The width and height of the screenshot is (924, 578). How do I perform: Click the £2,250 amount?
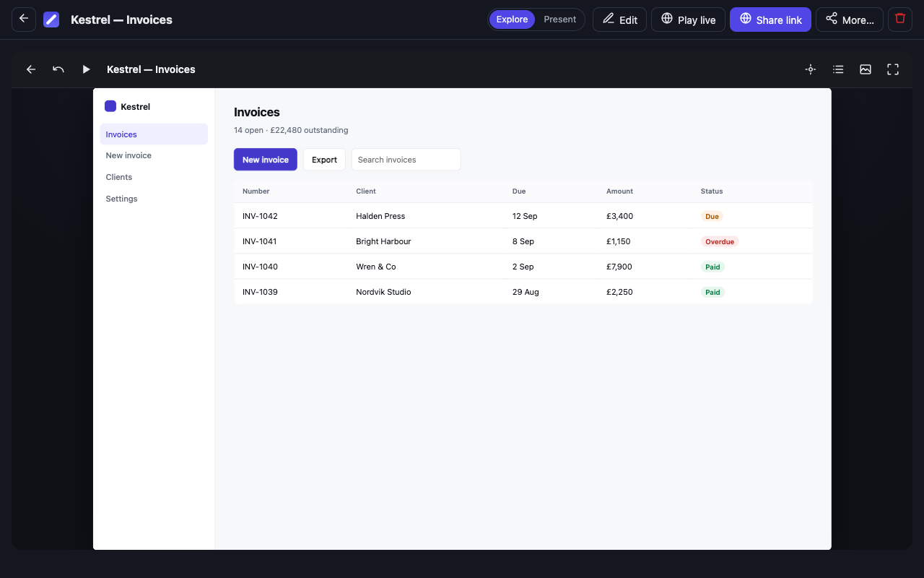pyautogui.click(x=619, y=292)
